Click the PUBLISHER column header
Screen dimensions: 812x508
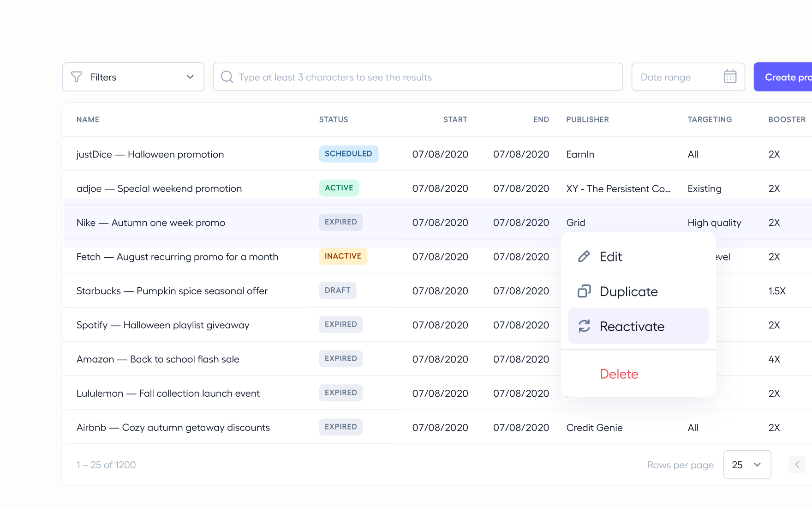point(587,120)
